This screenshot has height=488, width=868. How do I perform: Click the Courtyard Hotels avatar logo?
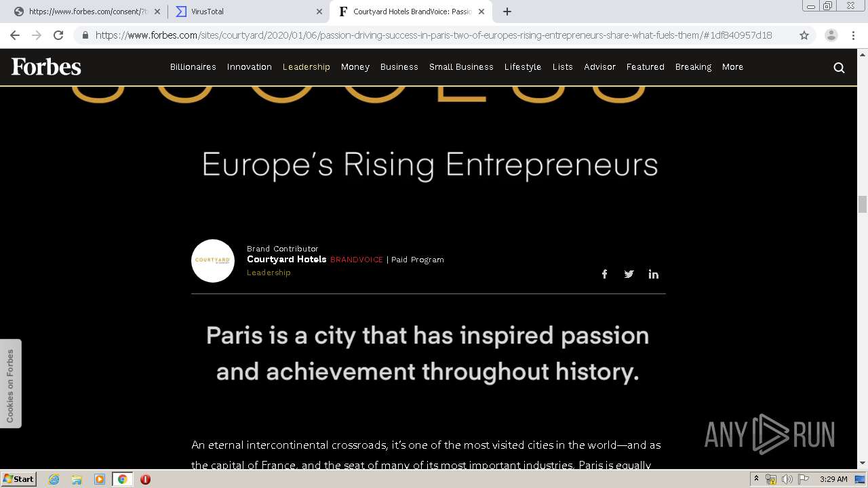(x=213, y=261)
